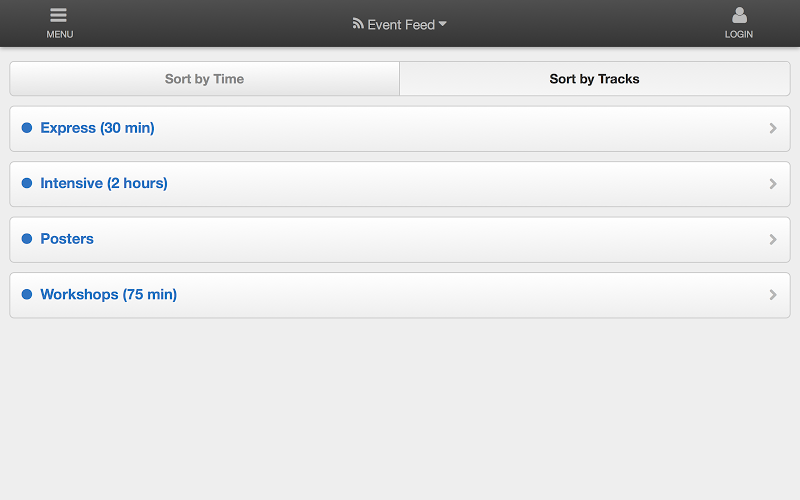Image resolution: width=800 pixels, height=500 pixels.
Task: Expand Express track using its chevron
Action: (x=773, y=128)
